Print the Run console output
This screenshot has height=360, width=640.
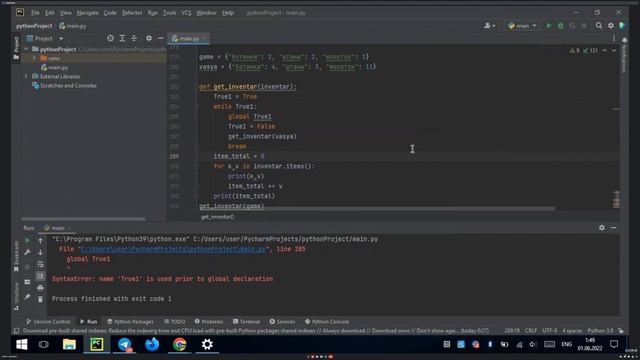[40, 288]
